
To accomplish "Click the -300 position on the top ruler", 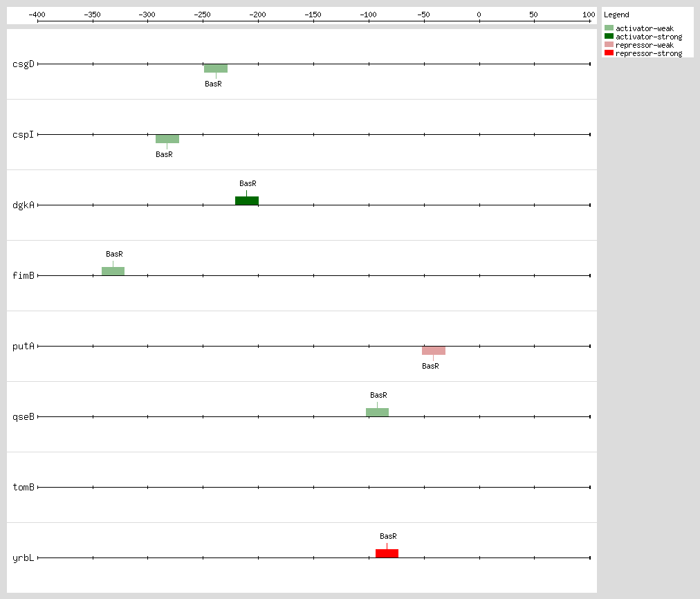I will click(x=147, y=15).
